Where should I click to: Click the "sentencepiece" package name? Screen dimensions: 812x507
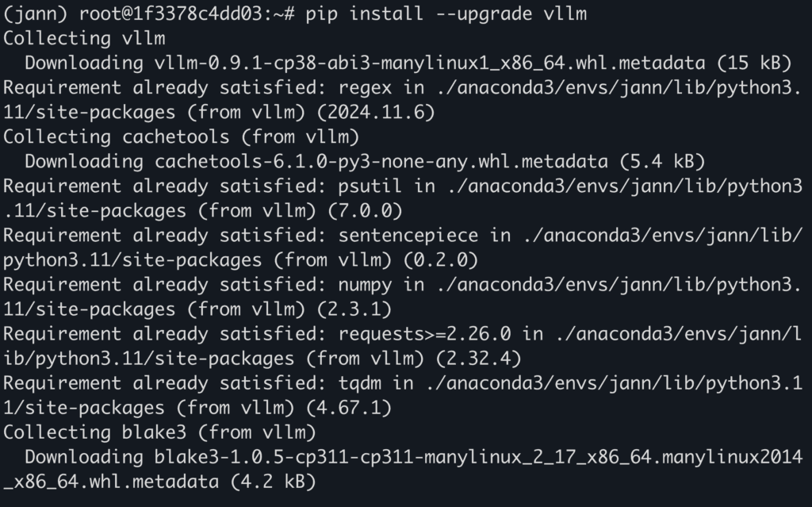click(408, 235)
